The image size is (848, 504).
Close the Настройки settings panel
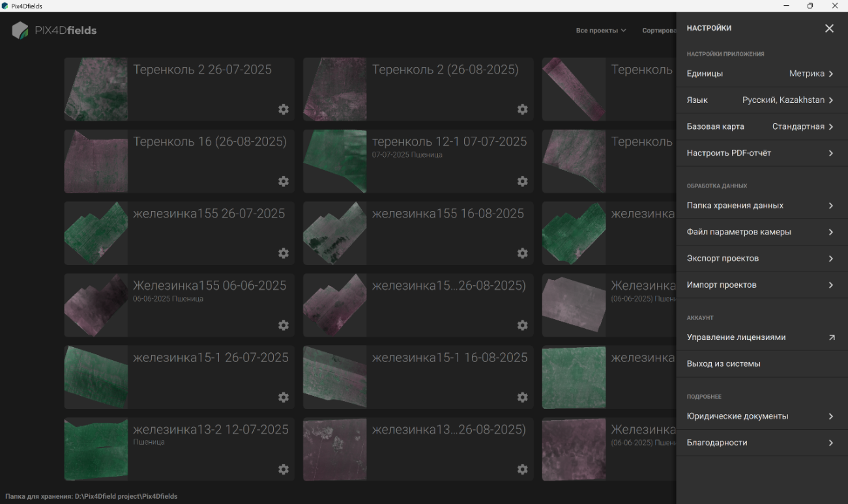(x=829, y=29)
